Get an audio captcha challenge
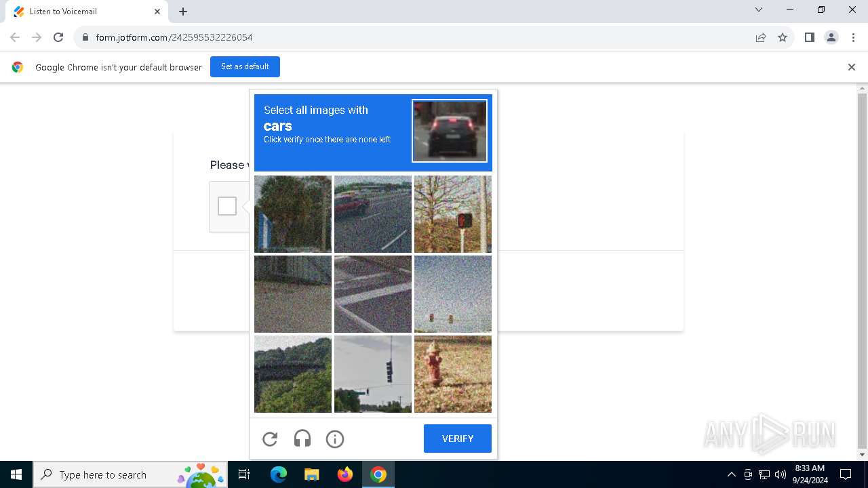Screen dimensions: 868x488 point(302,439)
